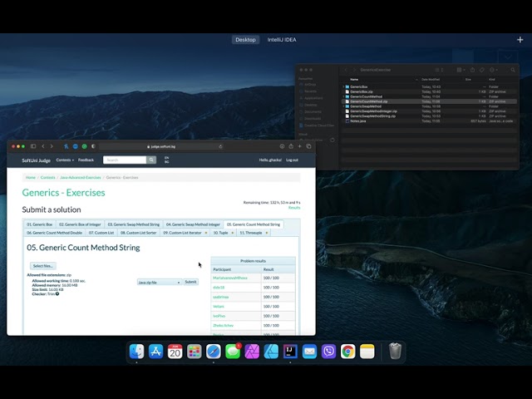Open Finder from the dock
The image size is (532, 399).
[136, 352]
